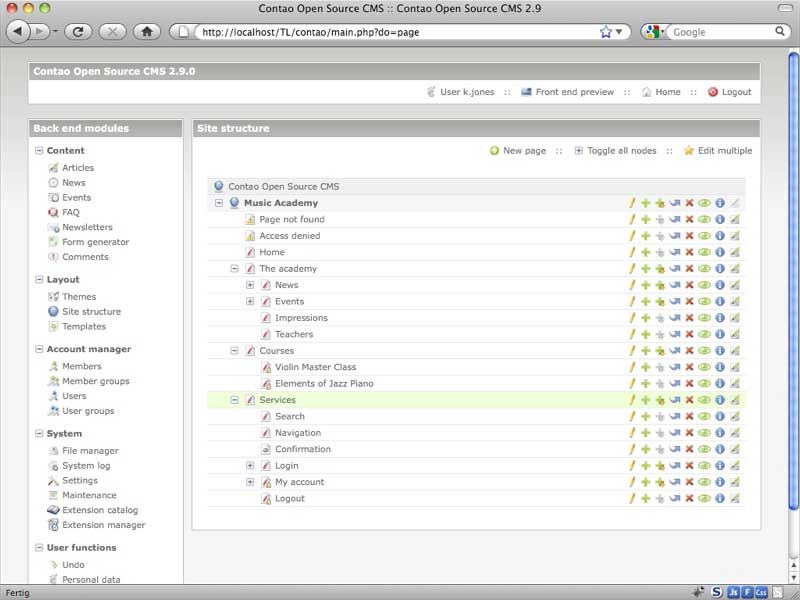Duplicate with subpages icon for Events row

pyautogui.click(x=660, y=302)
